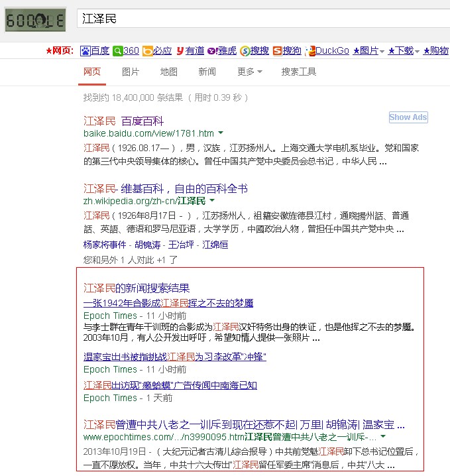Open news link 温家宝出书被指挑战
The image size is (450, 476).
[175, 357]
